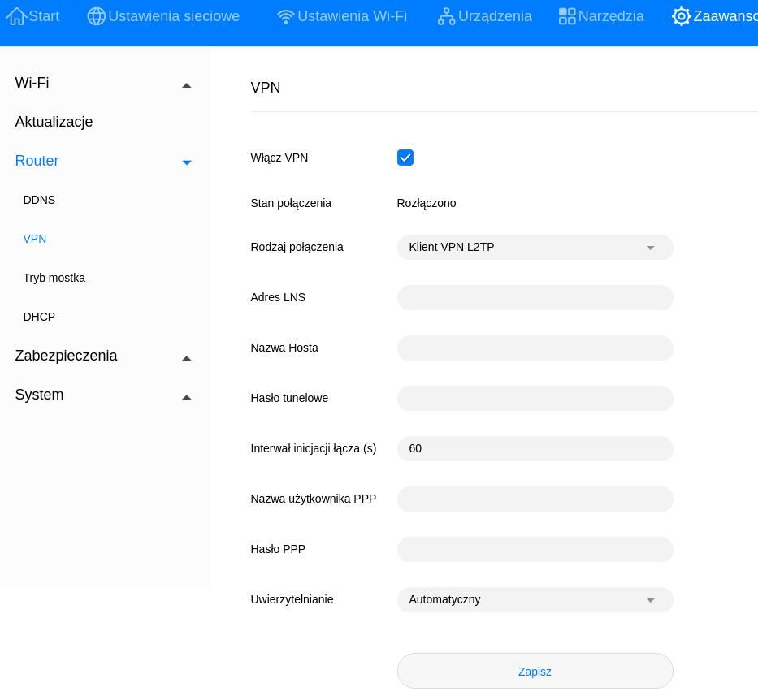Click the Hasło tunelowe label
The image size is (758, 700).
(289, 398)
